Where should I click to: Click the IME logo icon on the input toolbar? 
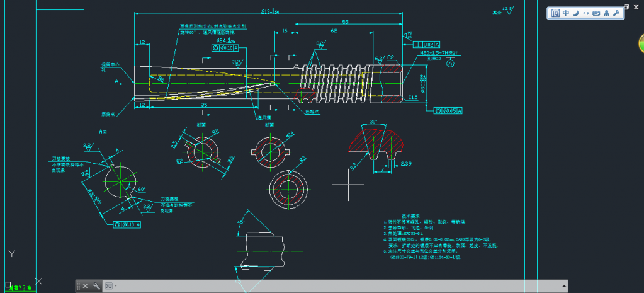(x=556, y=13)
